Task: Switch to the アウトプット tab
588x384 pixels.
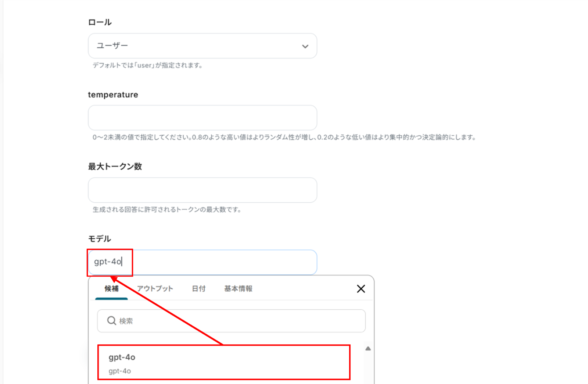Action: [x=155, y=289]
